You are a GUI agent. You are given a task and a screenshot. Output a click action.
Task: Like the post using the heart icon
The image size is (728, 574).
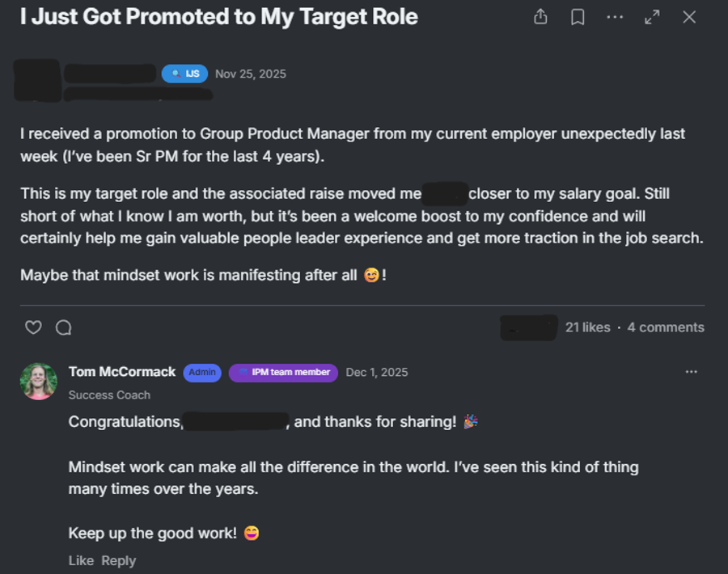(x=33, y=327)
